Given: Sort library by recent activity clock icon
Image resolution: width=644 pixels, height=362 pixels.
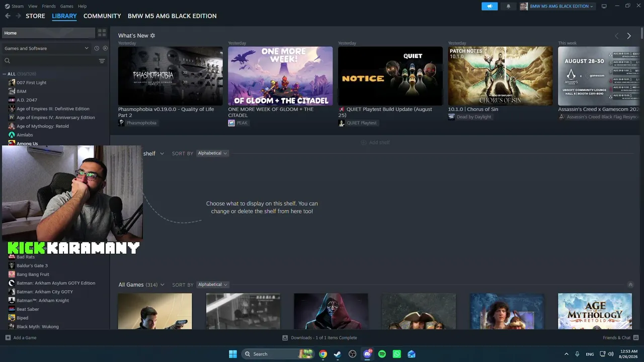Looking at the screenshot, I should [97, 48].
